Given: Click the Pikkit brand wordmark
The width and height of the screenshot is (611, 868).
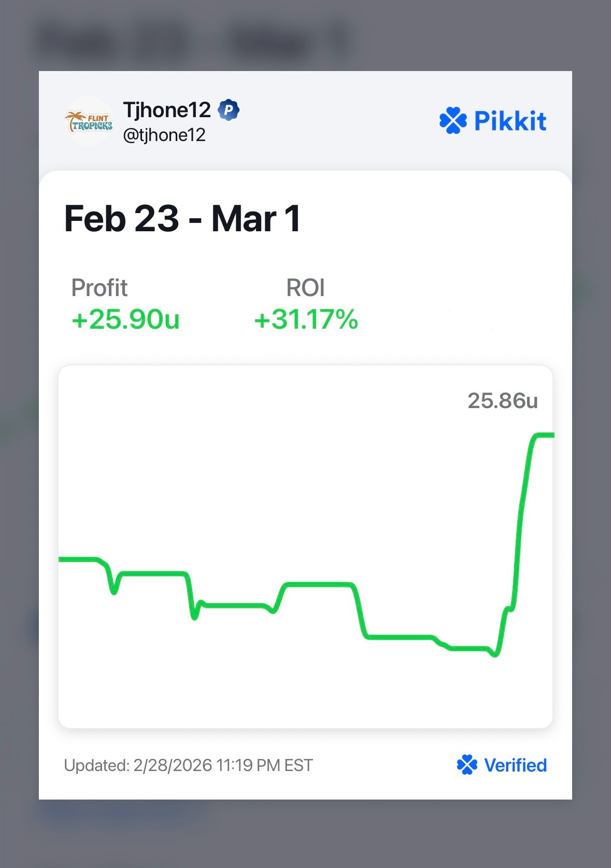Looking at the screenshot, I should (x=510, y=121).
